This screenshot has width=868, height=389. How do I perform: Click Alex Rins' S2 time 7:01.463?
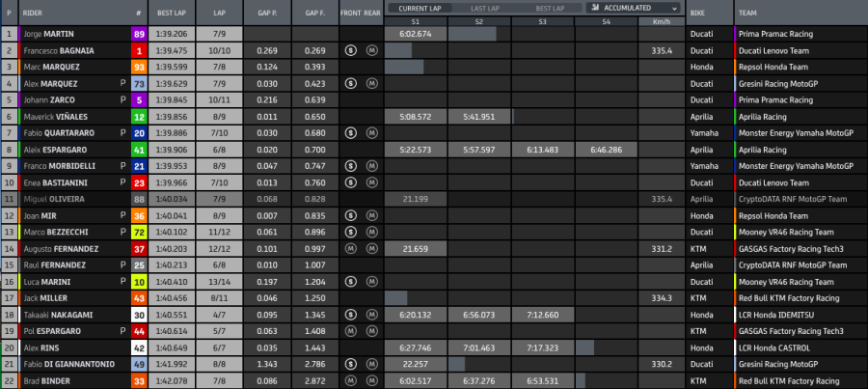coord(478,348)
